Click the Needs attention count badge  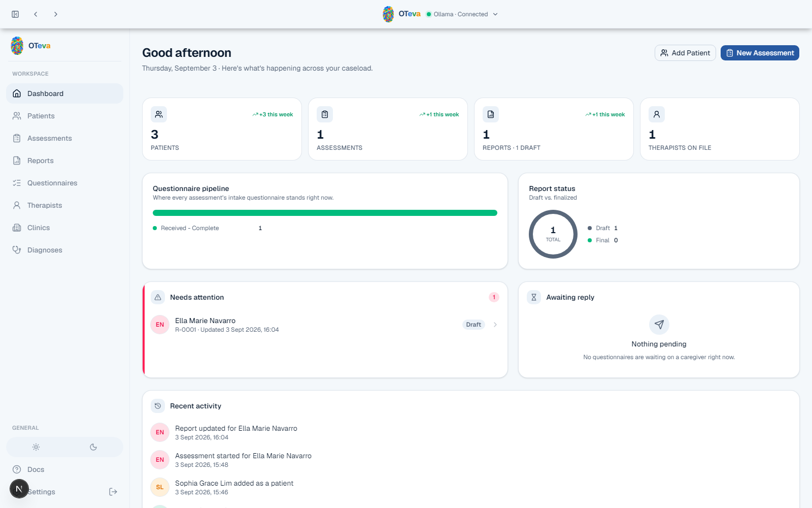click(x=494, y=297)
